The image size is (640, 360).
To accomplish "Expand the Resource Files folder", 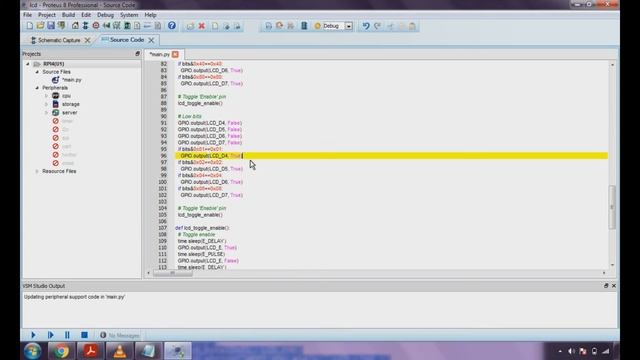I will pyautogui.click(x=37, y=171).
